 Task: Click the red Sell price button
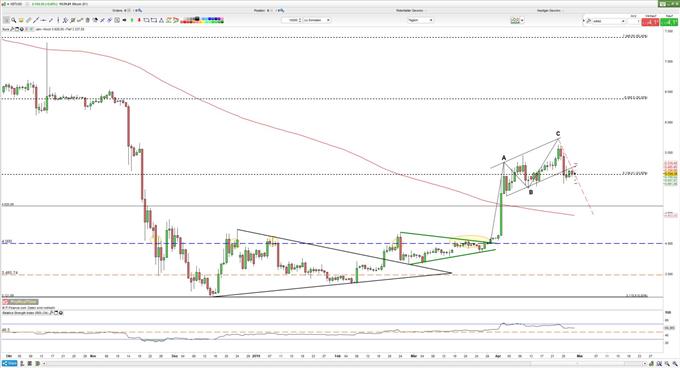(x=650, y=22)
